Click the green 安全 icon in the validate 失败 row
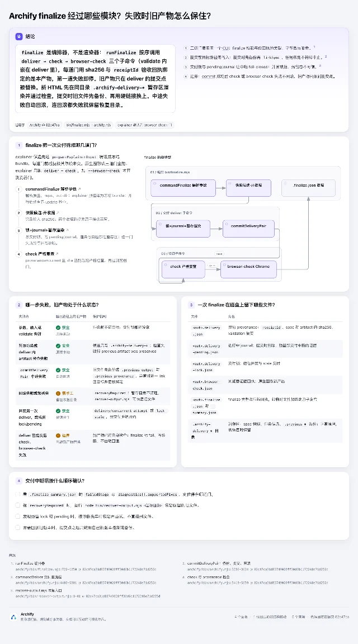Screen dimensions: 358x644 tap(58, 328)
